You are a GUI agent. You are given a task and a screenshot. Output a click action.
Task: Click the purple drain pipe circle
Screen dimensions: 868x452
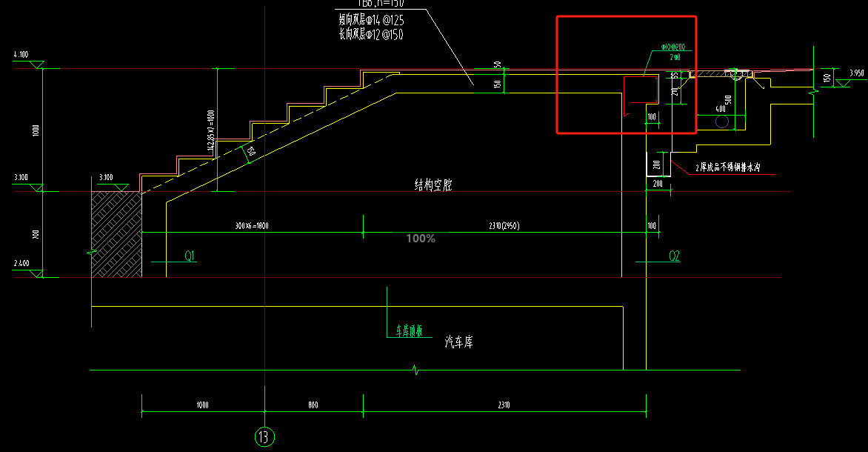[x=722, y=122]
